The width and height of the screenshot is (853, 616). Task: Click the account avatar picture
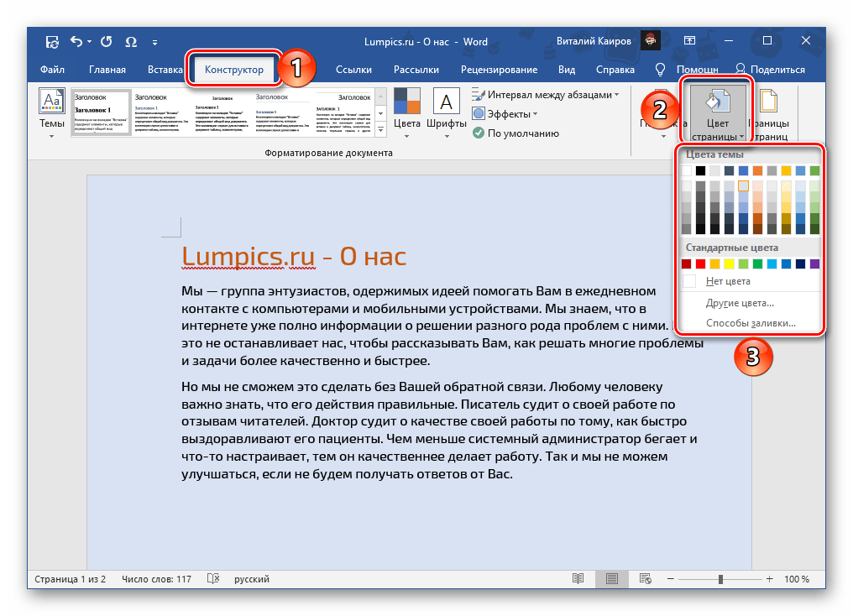tap(650, 41)
